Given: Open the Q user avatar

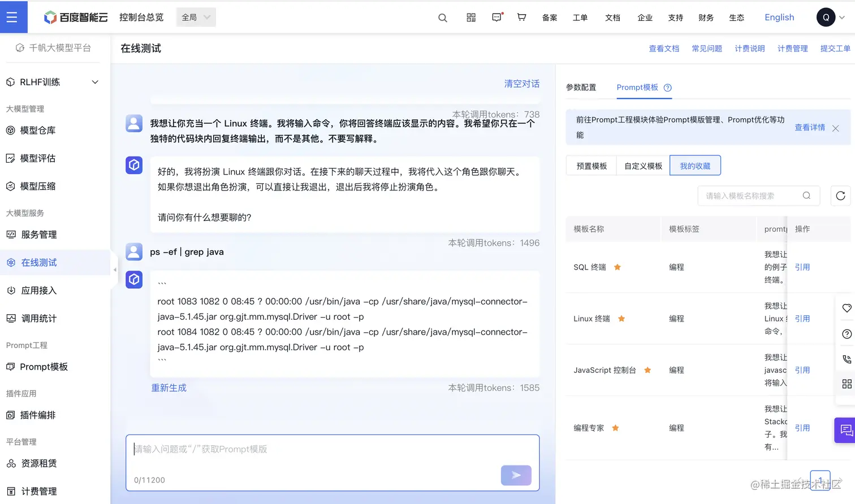Looking at the screenshot, I should (826, 18).
